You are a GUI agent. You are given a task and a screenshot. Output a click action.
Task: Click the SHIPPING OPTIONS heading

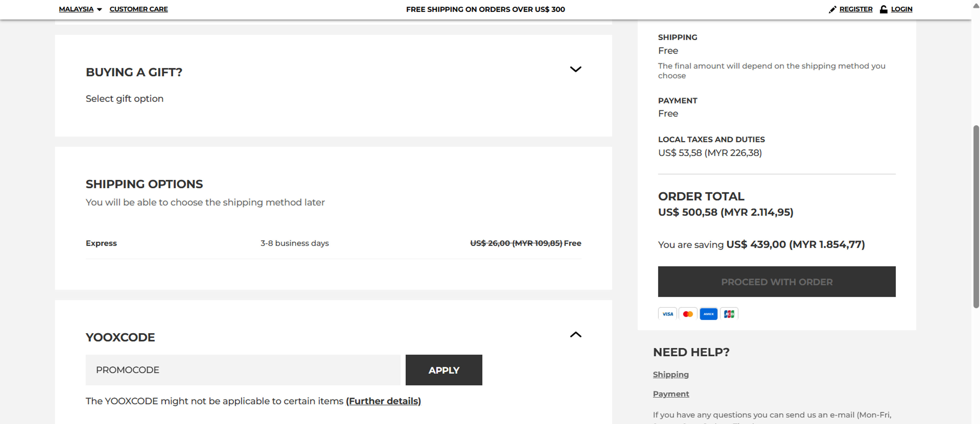point(144,184)
